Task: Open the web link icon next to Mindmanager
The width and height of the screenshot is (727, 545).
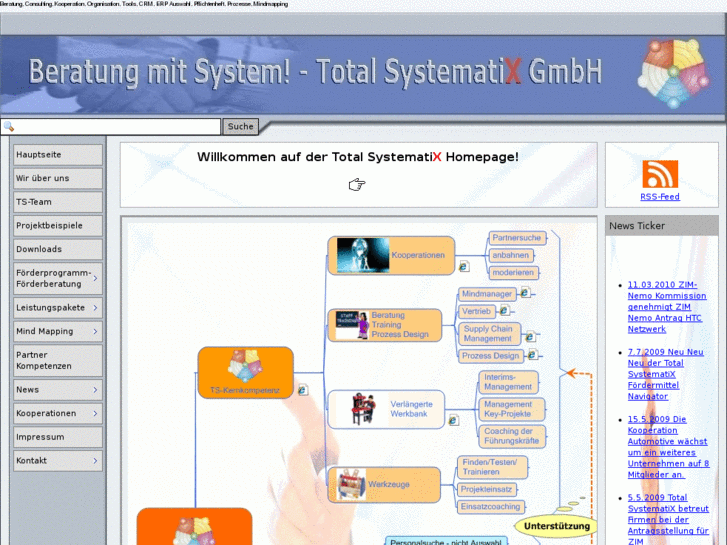Action: coord(524,293)
